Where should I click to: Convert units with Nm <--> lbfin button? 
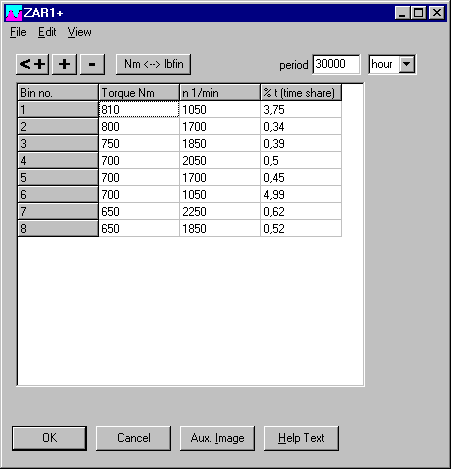click(153, 64)
